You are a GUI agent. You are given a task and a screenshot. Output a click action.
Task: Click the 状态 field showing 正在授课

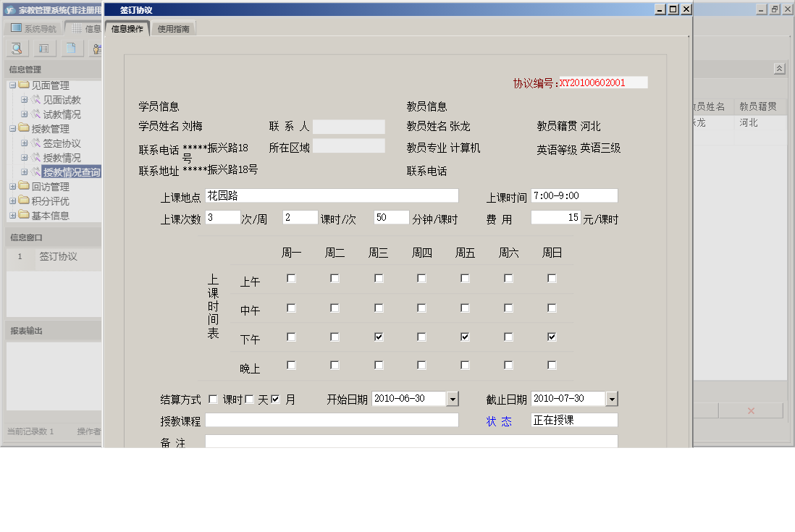(x=574, y=420)
